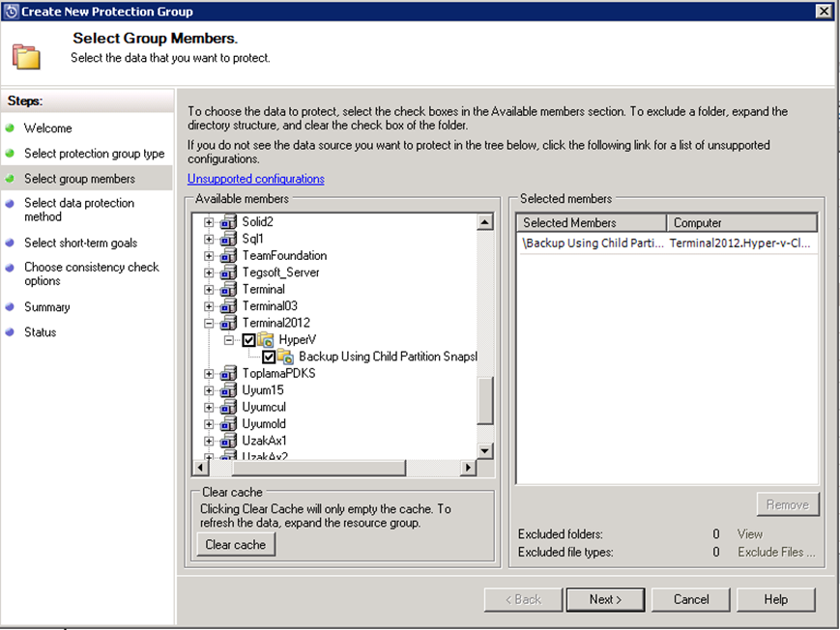840x630 pixels.
Task: Click the Solid2 server icon
Action: tap(229, 222)
